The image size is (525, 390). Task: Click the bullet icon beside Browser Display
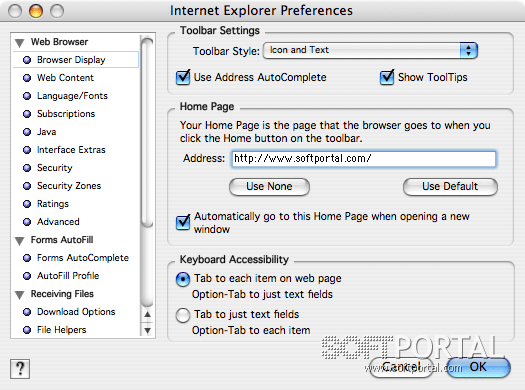point(27,60)
